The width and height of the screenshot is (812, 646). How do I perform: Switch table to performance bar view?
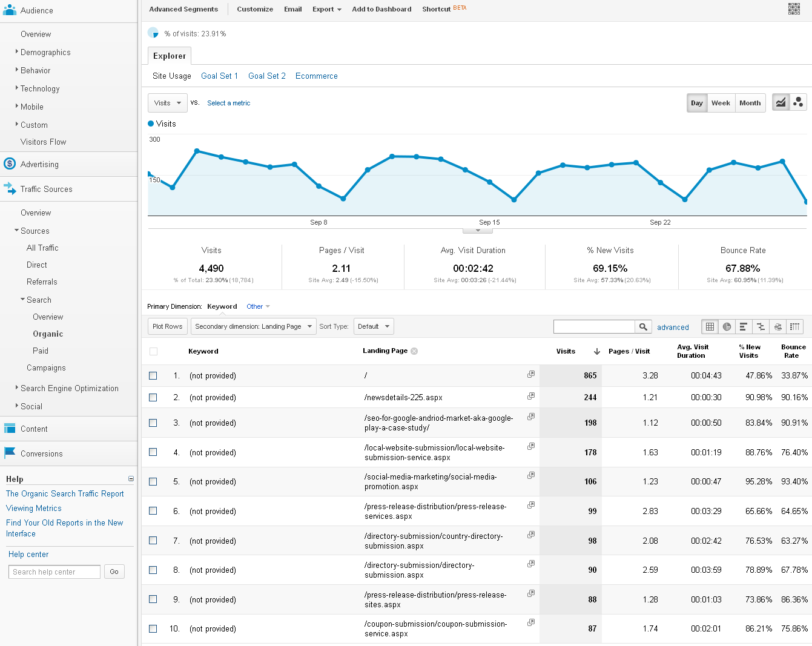[x=744, y=327]
